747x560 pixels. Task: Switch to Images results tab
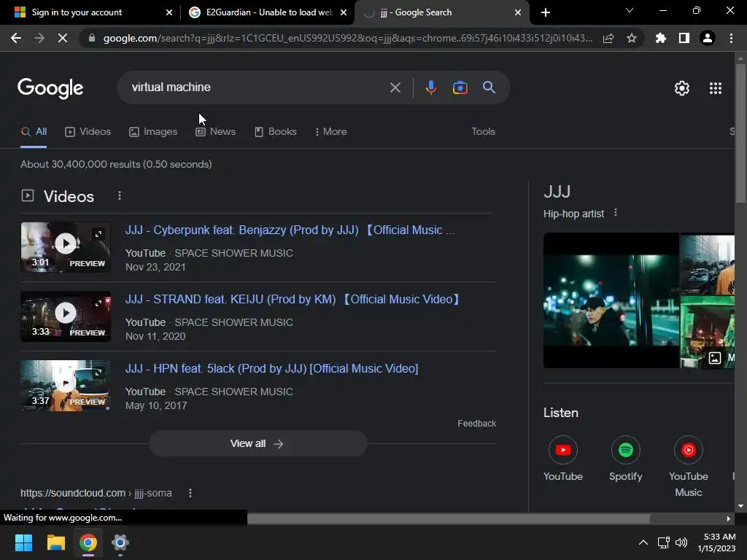click(153, 132)
